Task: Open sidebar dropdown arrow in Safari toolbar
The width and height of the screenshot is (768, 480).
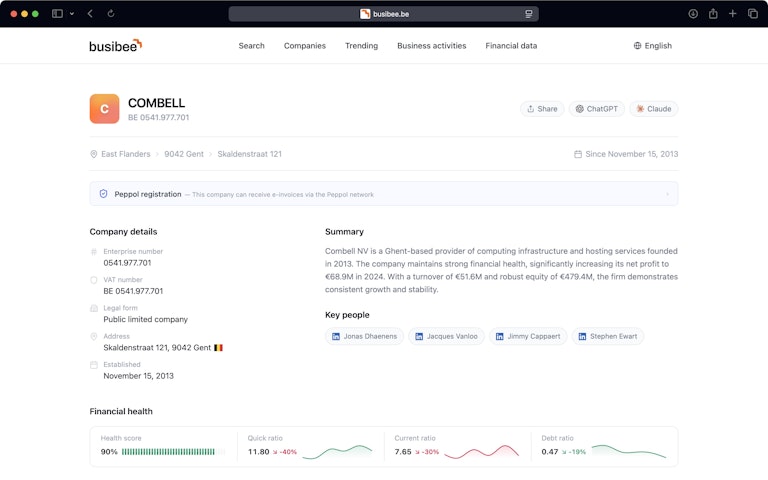Action: (x=72, y=14)
